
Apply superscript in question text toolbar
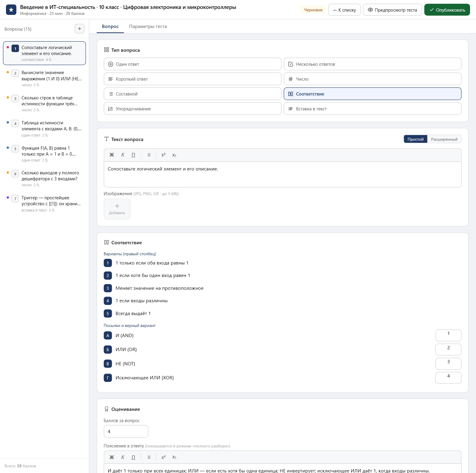(x=163, y=155)
